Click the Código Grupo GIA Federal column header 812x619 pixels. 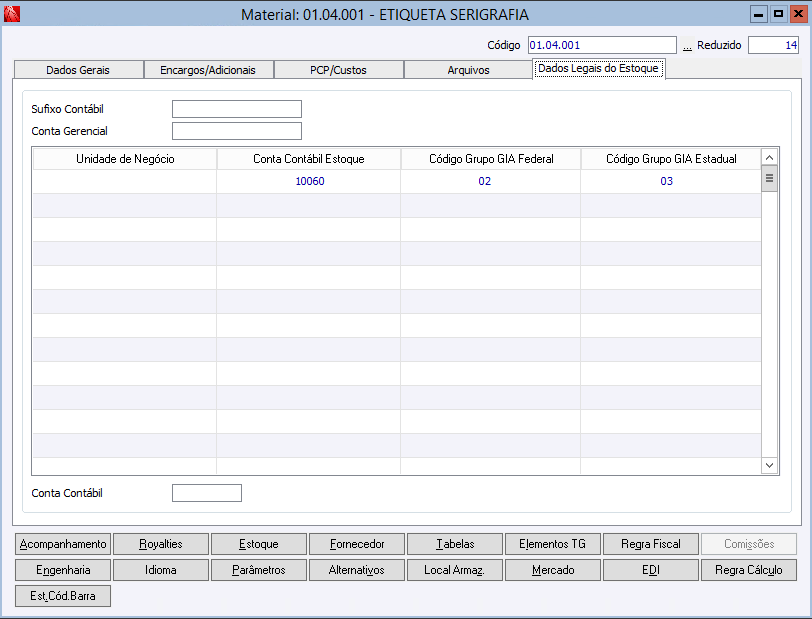click(x=491, y=159)
